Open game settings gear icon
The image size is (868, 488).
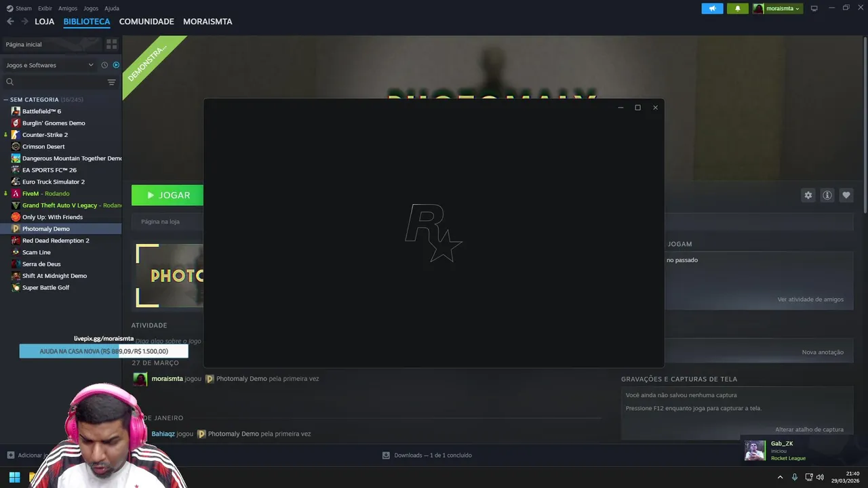pos(808,195)
